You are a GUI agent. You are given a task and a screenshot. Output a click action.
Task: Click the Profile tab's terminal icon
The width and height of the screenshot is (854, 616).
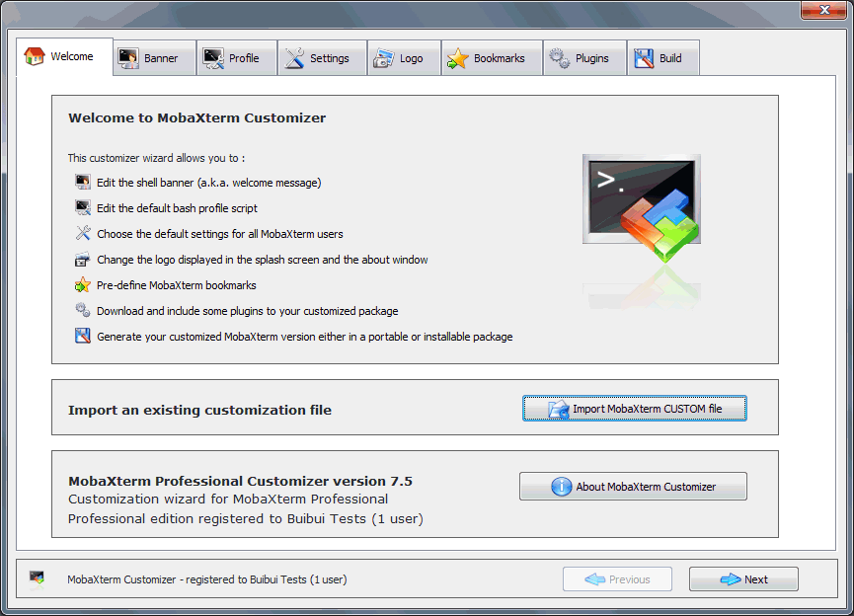(213, 58)
